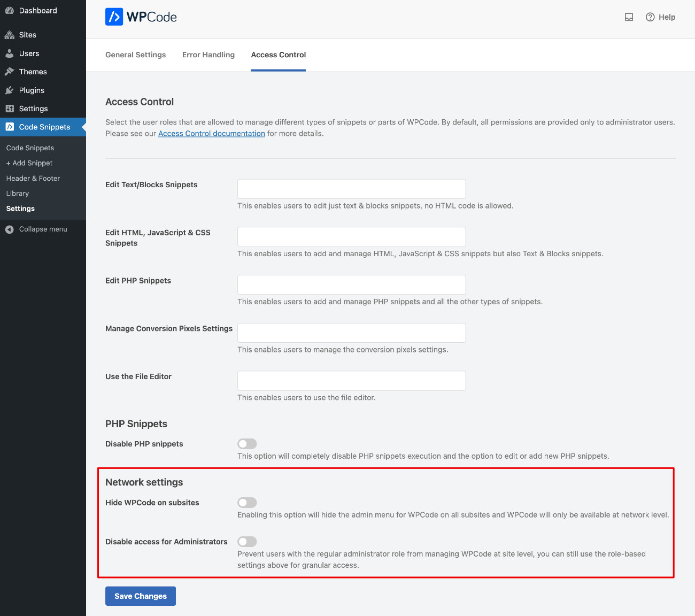Click Collapse menu text

[43, 229]
